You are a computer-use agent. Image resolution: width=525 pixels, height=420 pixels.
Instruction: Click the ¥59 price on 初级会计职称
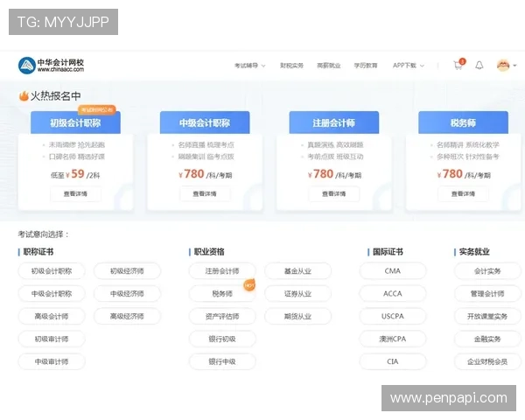[75, 174]
